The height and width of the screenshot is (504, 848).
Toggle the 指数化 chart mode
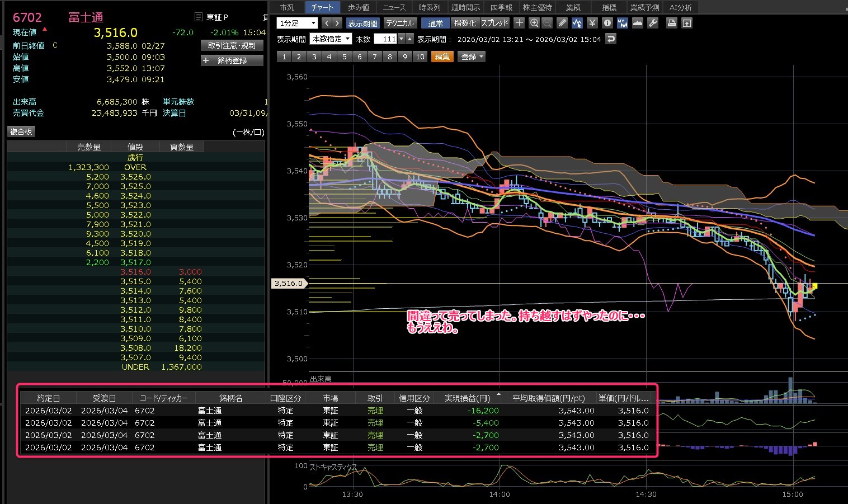pyautogui.click(x=465, y=23)
